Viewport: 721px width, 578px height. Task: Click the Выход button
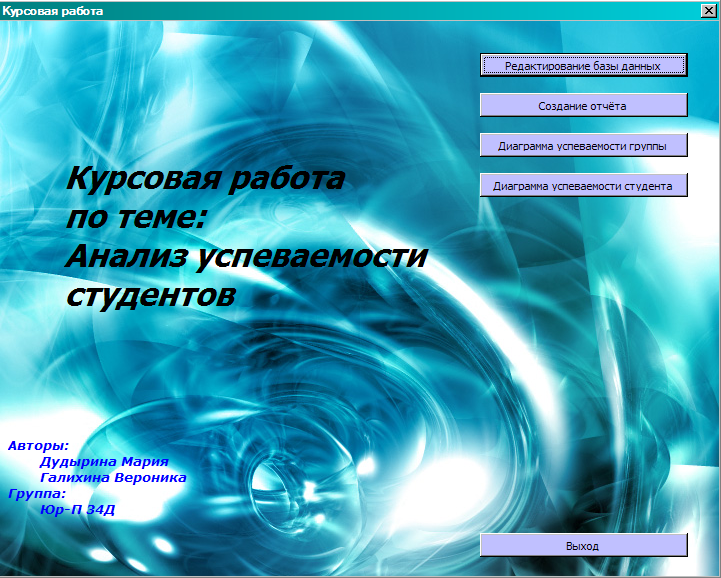point(584,545)
